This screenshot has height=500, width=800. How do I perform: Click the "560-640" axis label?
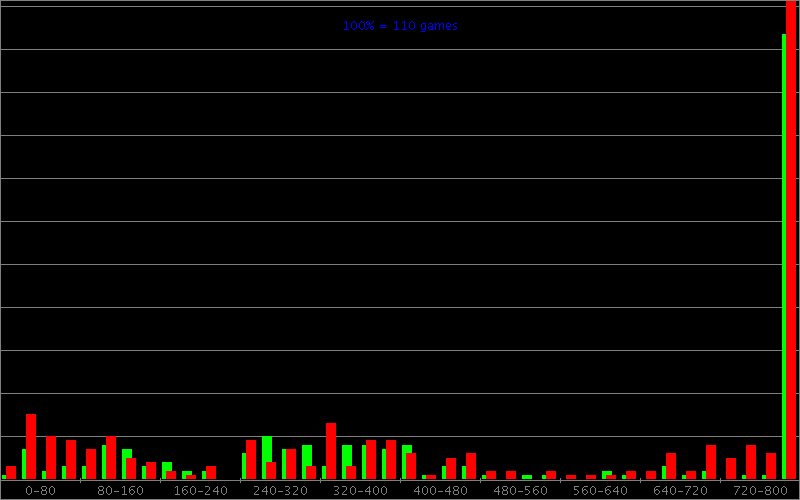[x=601, y=491]
